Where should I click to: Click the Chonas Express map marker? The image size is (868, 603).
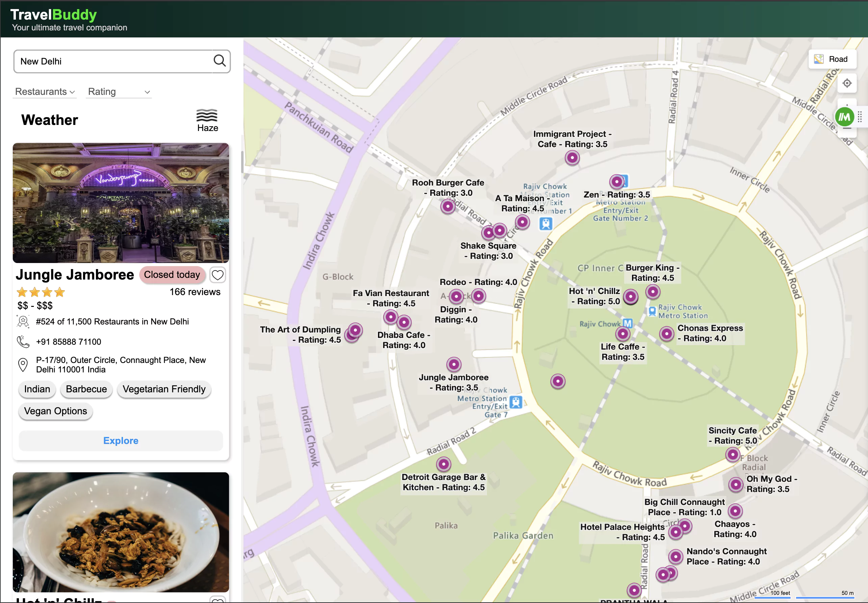pos(667,334)
